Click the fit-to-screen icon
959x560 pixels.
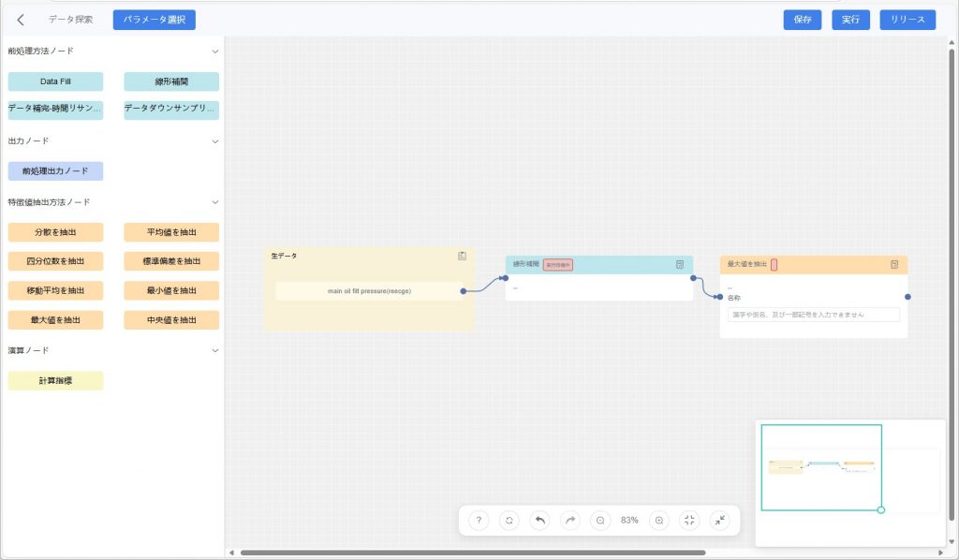click(x=689, y=520)
